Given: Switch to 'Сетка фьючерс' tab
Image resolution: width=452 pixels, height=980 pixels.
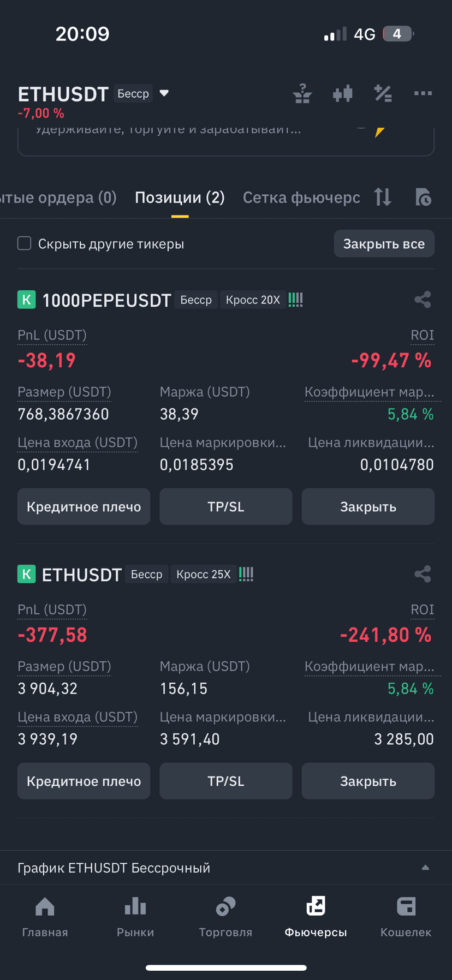Looking at the screenshot, I should pos(301,198).
